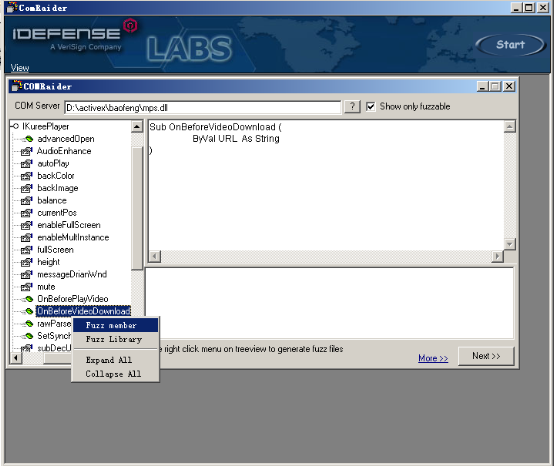Click tree view scroll left arrow

click(16, 358)
